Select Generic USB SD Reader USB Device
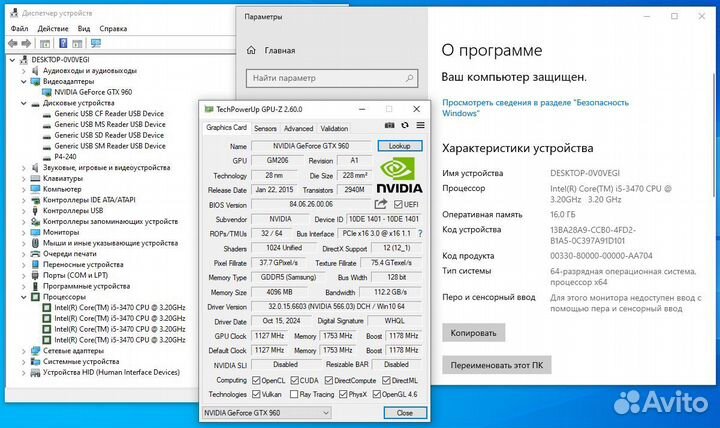Screen dimensions: 720x428 coord(109,135)
